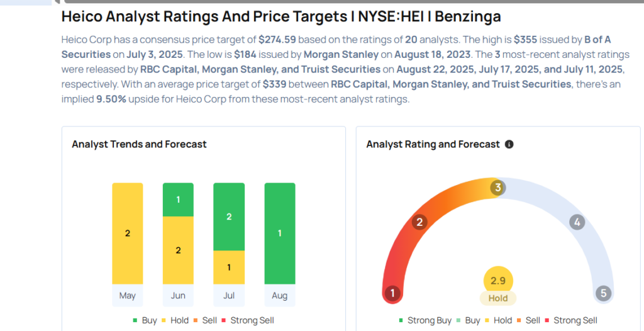Click gauge marker number 4
The height and width of the screenshot is (331, 644).
[577, 222]
